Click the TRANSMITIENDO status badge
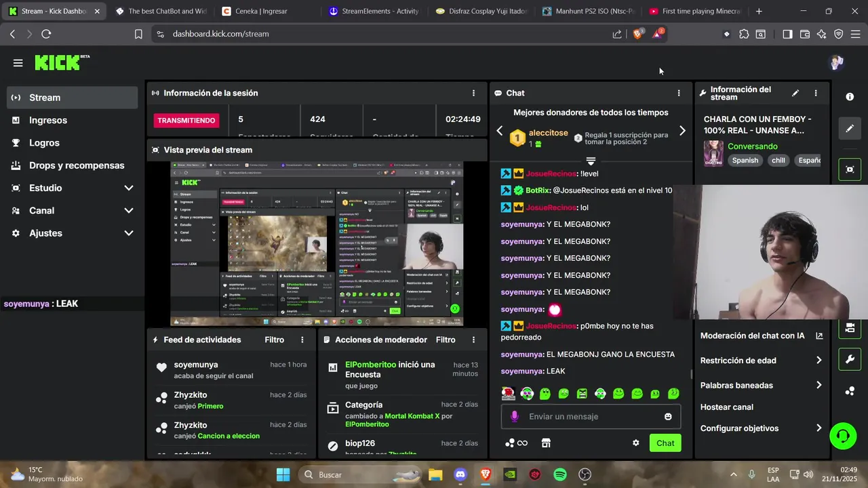 (x=186, y=121)
